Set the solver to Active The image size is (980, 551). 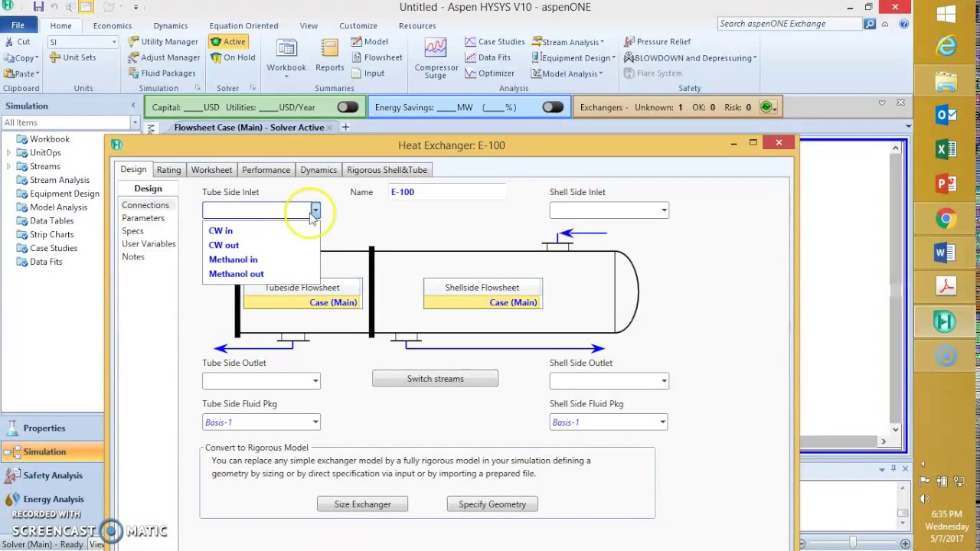tap(228, 41)
